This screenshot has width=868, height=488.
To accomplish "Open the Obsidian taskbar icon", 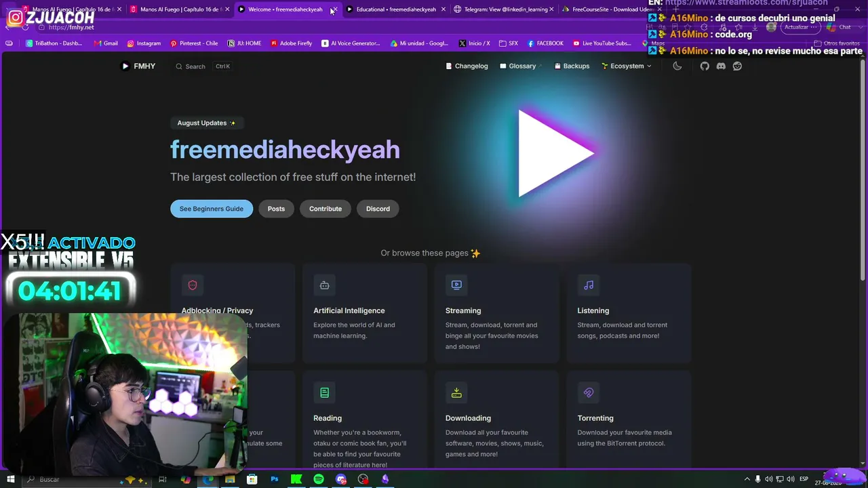I will coord(385,479).
